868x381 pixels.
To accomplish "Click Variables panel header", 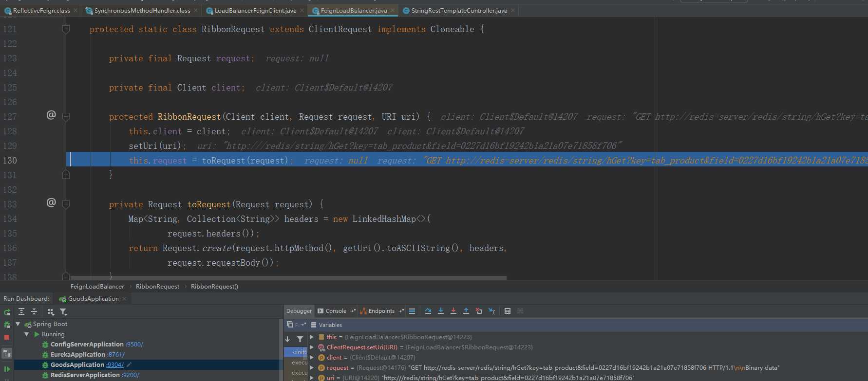I will coord(326,325).
